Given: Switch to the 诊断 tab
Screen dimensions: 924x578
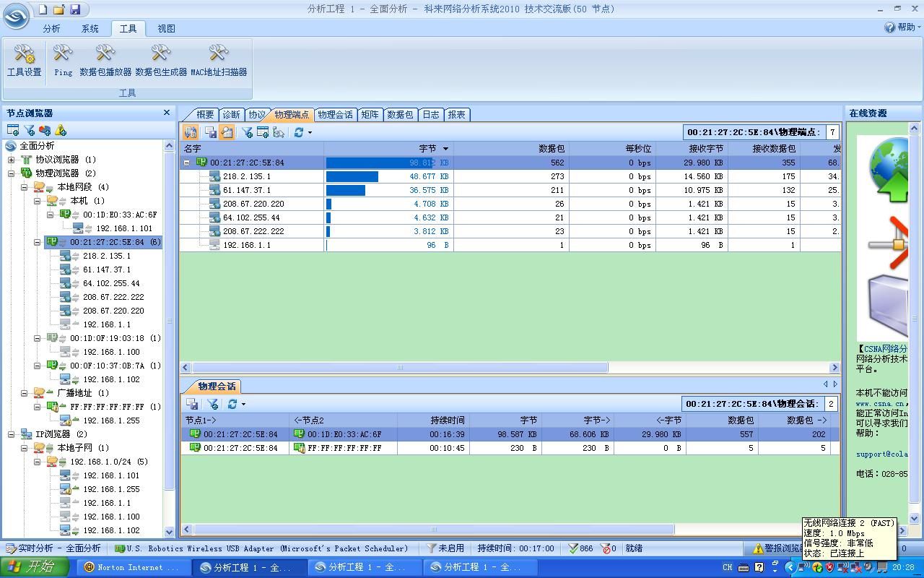Looking at the screenshot, I should [x=231, y=114].
